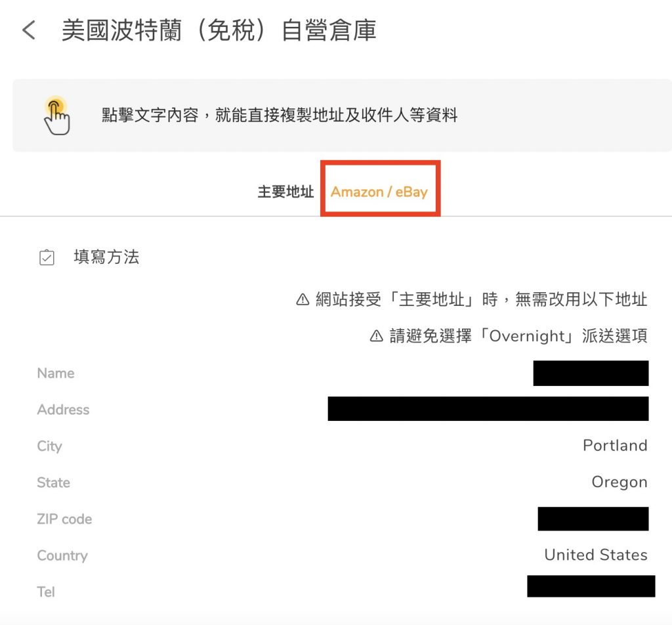672x625 pixels.
Task: Click warning triangle before 網站接受「主要地址」時
Action: [x=303, y=300]
